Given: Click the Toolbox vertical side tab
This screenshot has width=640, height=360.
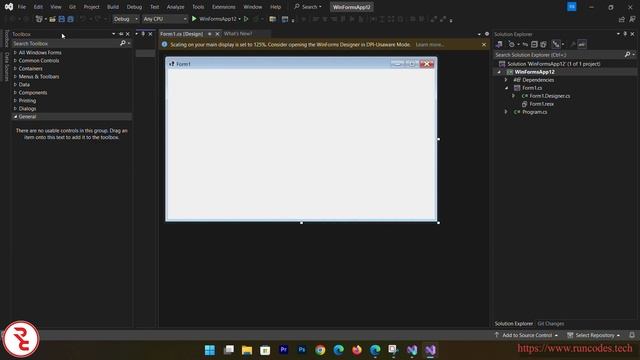Looking at the screenshot, I should tap(6, 38).
